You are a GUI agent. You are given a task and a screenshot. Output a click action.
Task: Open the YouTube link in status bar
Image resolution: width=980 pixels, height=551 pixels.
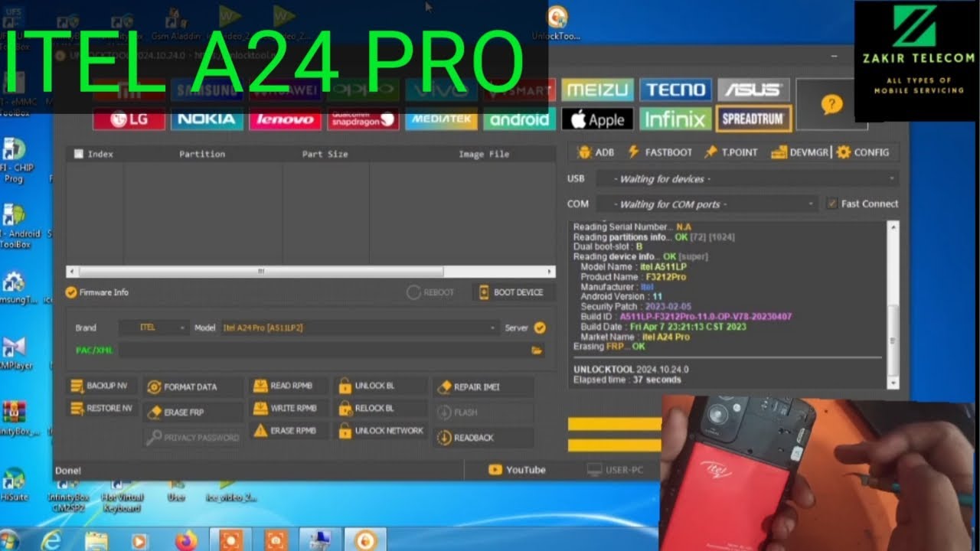tap(518, 470)
